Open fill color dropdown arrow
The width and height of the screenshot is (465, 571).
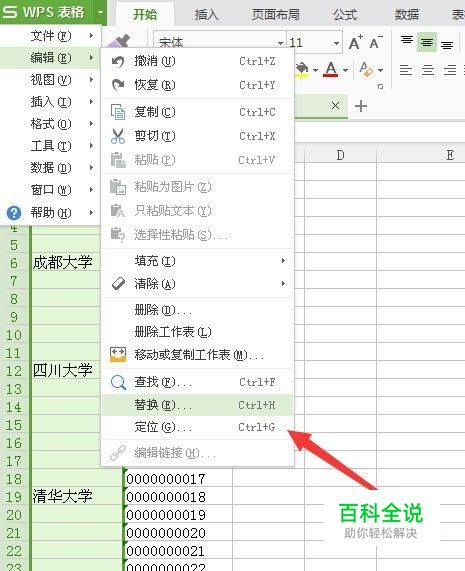click(315, 70)
